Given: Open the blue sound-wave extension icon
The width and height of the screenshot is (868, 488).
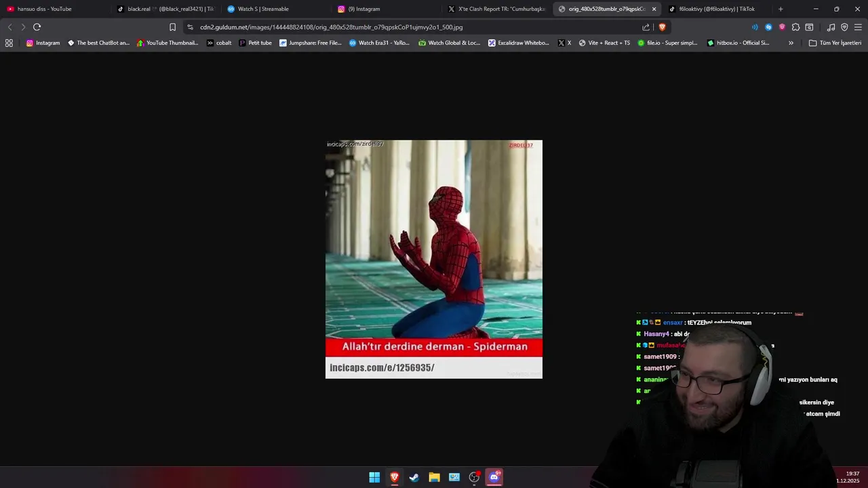Looking at the screenshot, I should pos(755,27).
